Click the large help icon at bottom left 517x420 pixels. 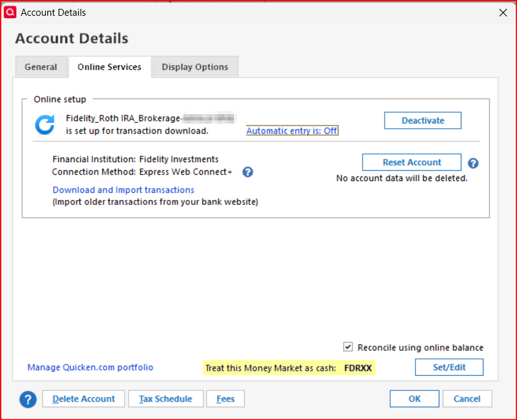28,399
